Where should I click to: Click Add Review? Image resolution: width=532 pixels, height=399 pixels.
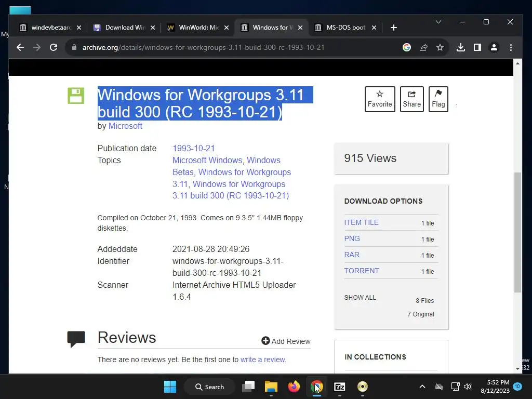286,341
